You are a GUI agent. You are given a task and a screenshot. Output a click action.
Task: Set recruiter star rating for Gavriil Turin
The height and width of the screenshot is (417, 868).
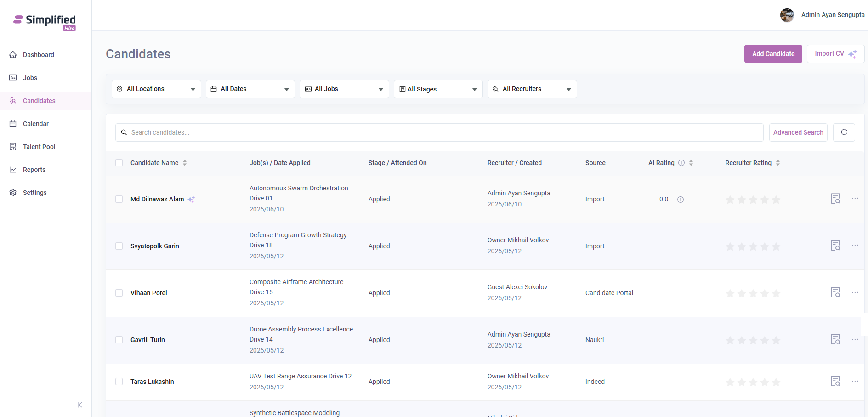point(753,340)
